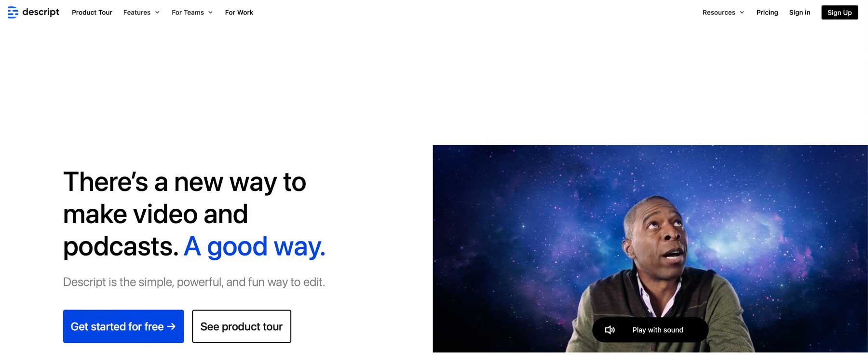Click the descript wordmark text

point(41,12)
